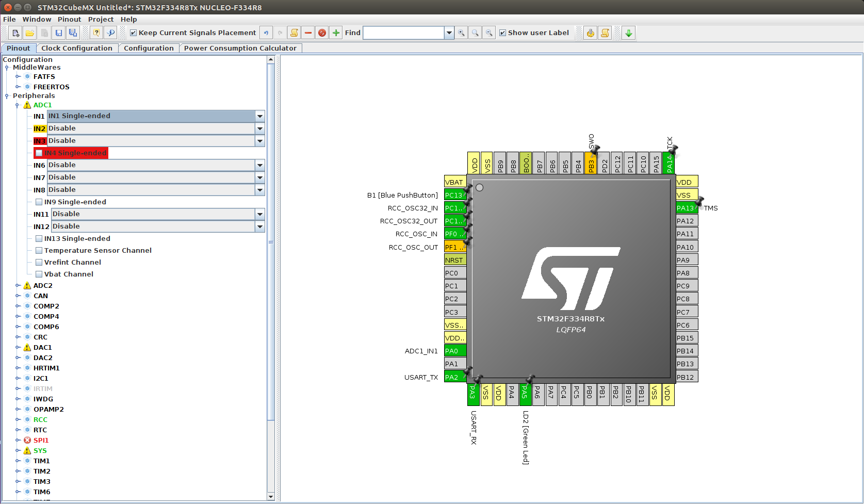The image size is (864, 504).
Task: Select the SPI1 peripheral in tree
Action: point(41,440)
